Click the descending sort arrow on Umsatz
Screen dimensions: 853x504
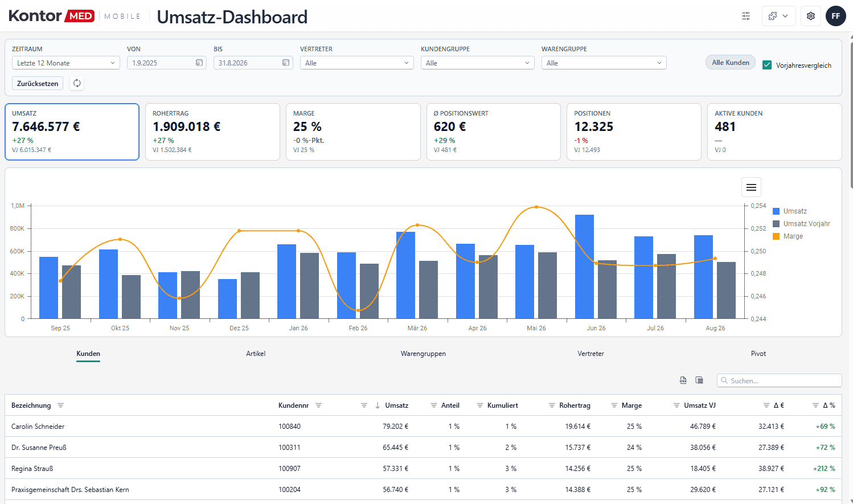pyautogui.click(x=378, y=405)
